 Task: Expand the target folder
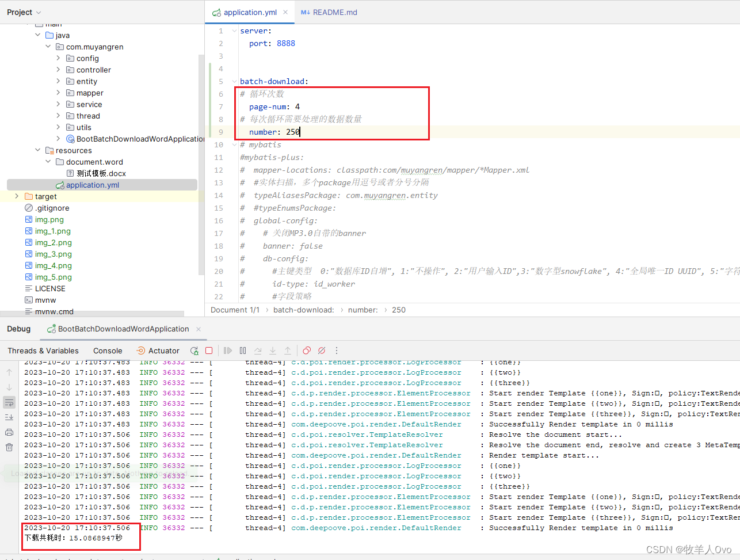coord(17,196)
